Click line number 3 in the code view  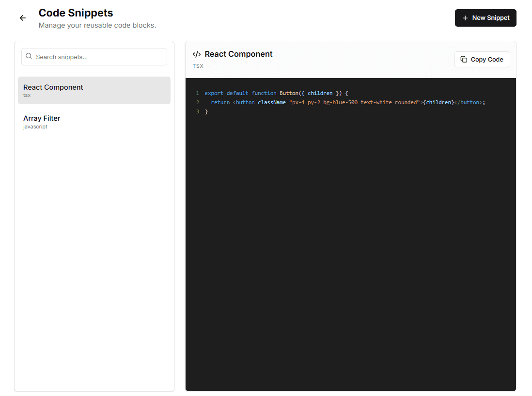[197, 111]
